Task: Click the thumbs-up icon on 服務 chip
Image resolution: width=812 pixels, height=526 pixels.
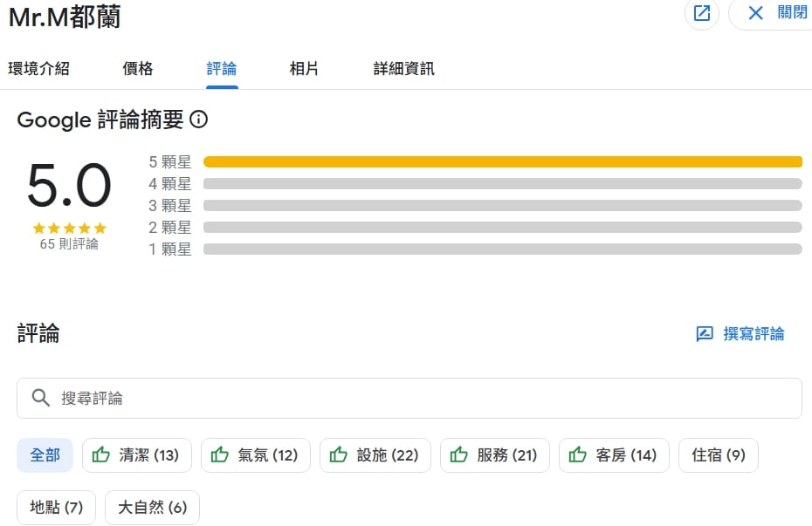Action: coord(458,454)
